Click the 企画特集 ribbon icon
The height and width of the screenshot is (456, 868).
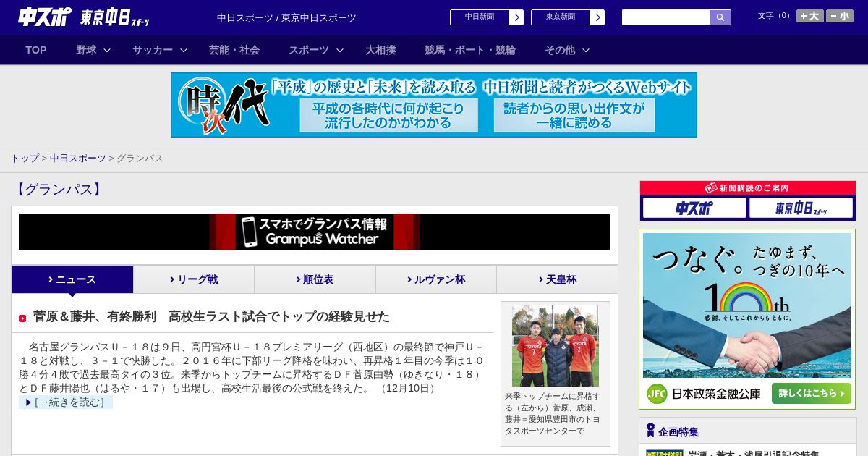pos(650,431)
